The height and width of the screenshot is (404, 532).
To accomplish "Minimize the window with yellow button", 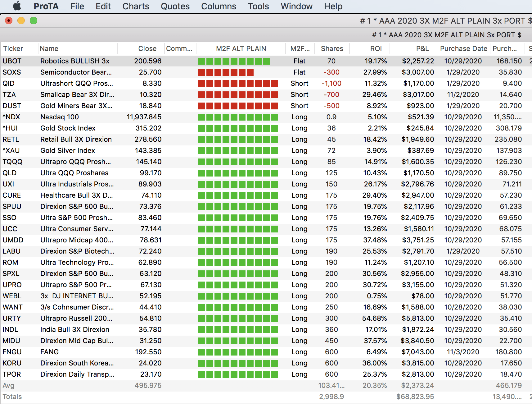I will pos(21,21).
